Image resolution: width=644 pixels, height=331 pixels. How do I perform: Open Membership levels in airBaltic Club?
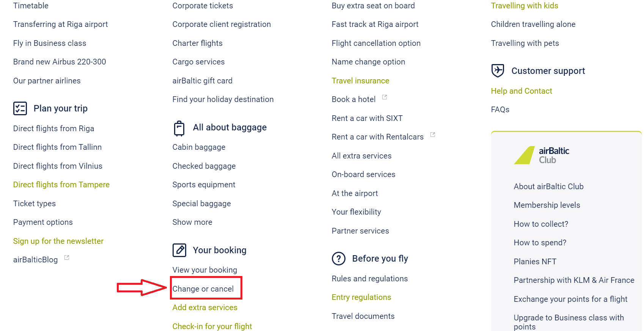tap(547, 205)
